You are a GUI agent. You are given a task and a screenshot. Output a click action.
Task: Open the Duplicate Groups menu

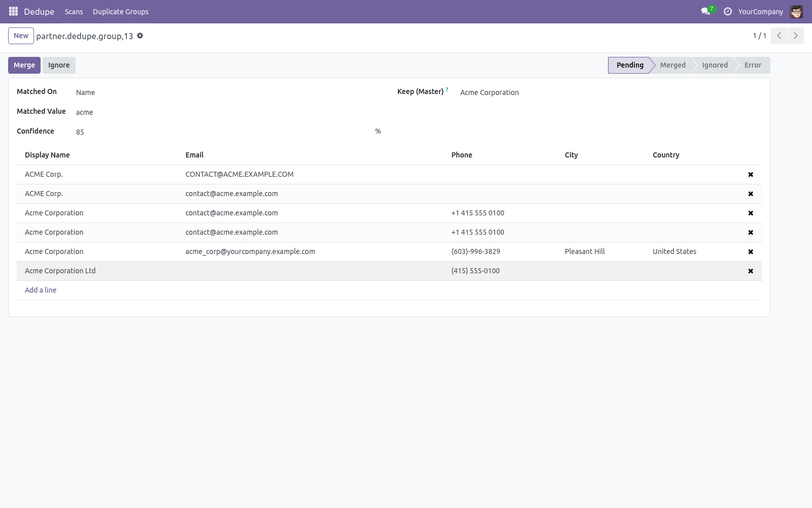(121, 11)
